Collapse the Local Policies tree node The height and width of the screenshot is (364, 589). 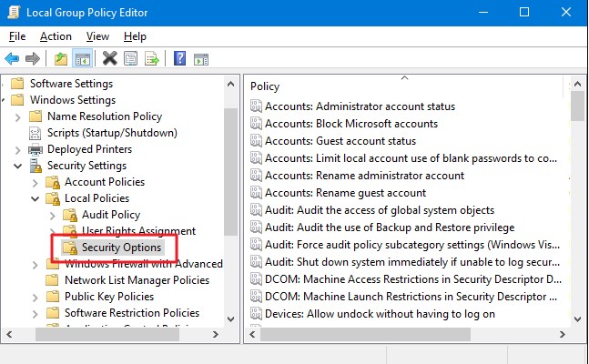(36, 198)
